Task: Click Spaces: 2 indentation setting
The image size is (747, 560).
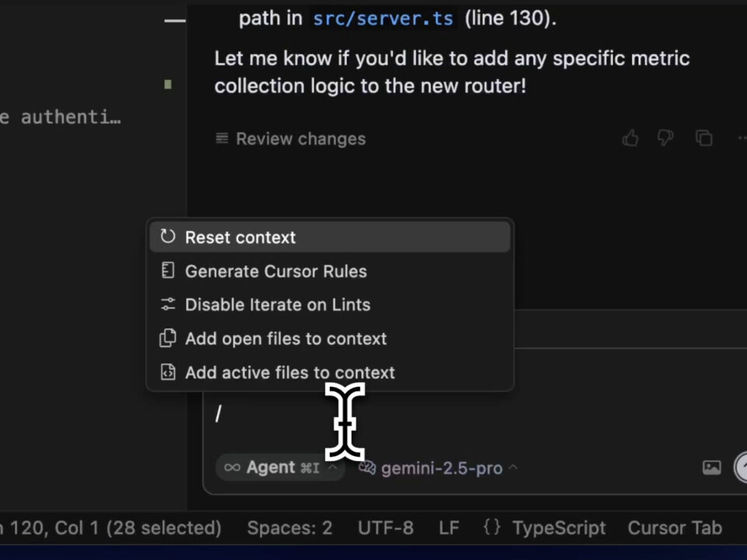Action: pyautogui.click(x=289, y=528)
